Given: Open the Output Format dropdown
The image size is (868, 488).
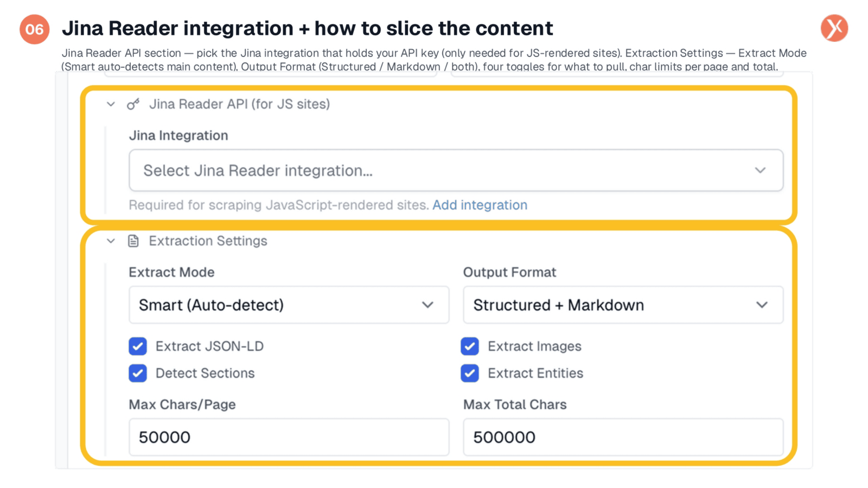Looking at the screenshot, I should coord(623,305).
